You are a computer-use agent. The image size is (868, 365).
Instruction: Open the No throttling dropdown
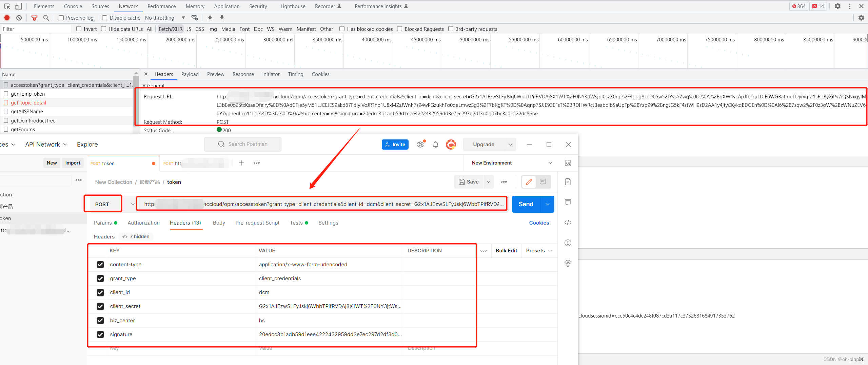point(165,18)
